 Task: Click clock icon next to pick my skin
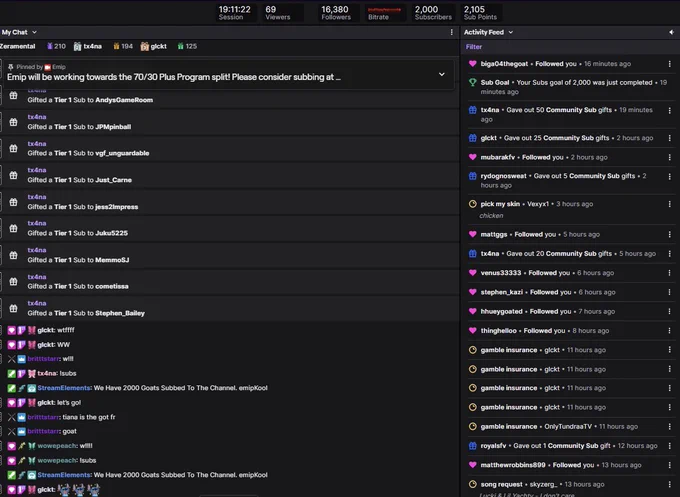[473, 204]
